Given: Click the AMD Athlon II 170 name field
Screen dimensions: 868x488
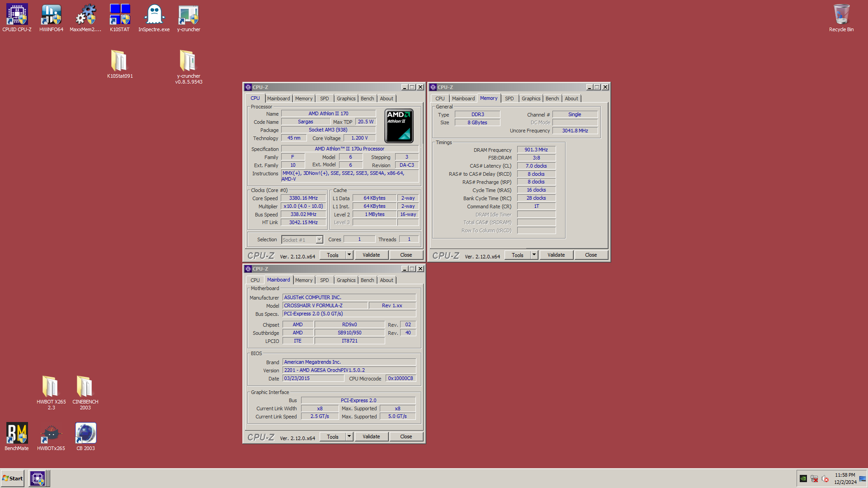Looking at the screenshot, I should pos(328,113).
